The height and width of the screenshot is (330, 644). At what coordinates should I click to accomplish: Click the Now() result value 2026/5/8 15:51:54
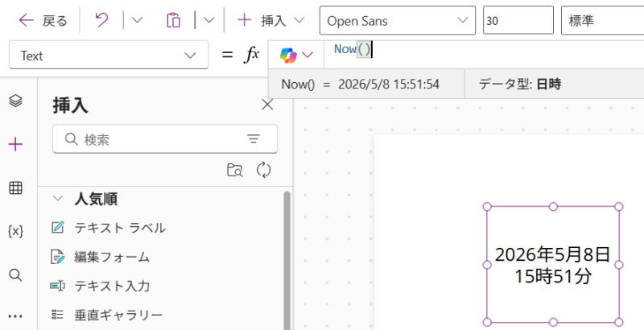point(389,85)
